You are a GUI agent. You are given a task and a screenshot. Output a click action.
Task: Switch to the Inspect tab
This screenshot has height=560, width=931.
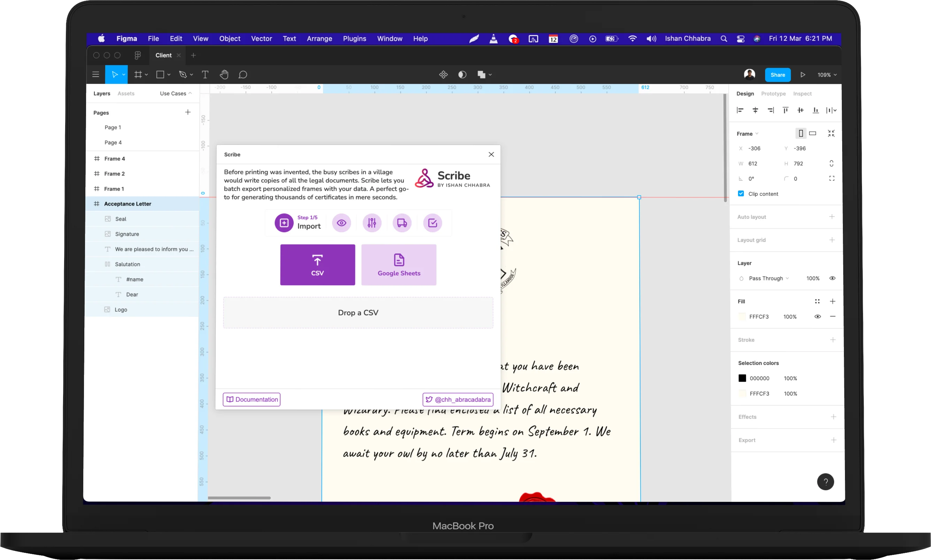tap(802, 94)
